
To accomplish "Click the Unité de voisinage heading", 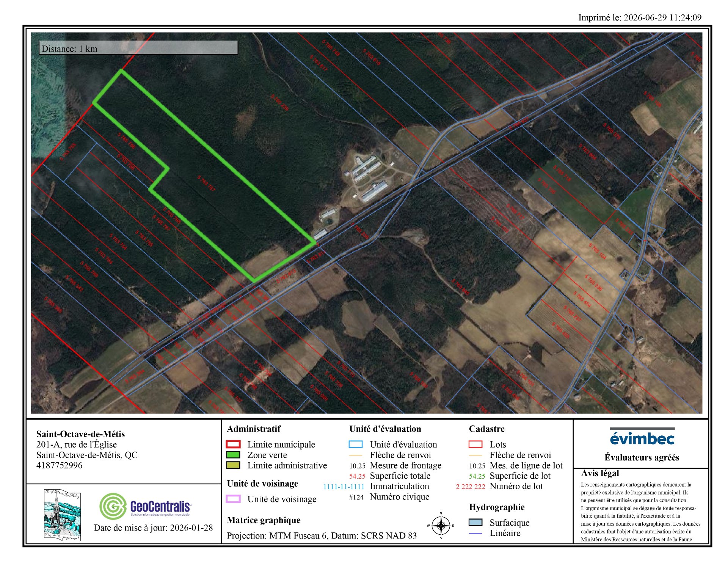I will pos(262,483).
